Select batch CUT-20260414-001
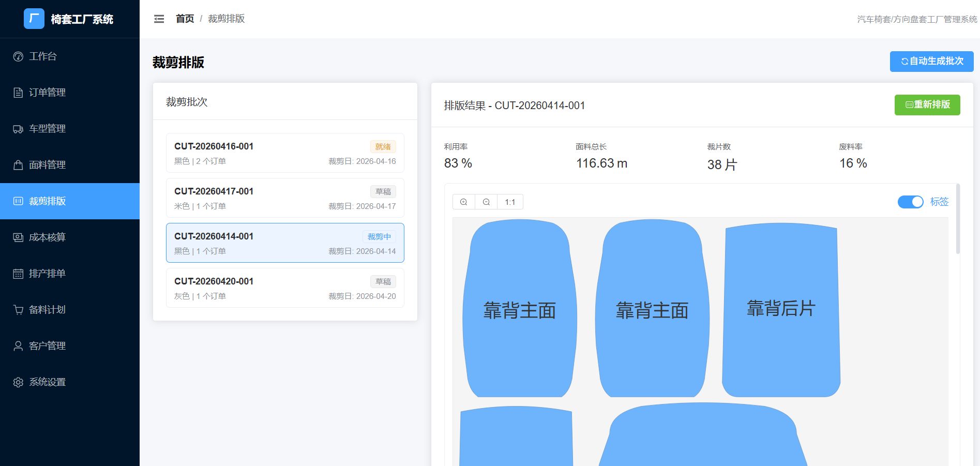The height and width of the screenshot is (466, 980). point(285,243)
